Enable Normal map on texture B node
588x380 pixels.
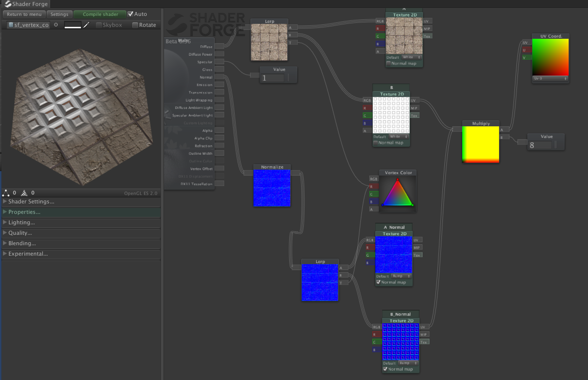376,143
